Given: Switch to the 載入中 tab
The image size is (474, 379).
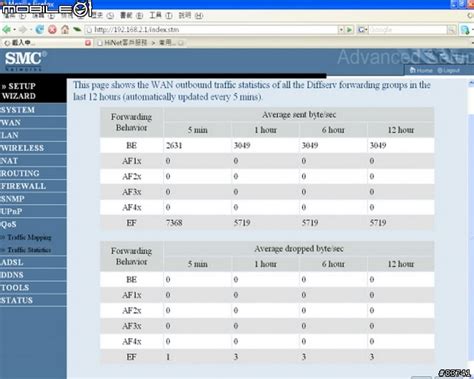Looking at the screenshot, I should click(47, 43).
